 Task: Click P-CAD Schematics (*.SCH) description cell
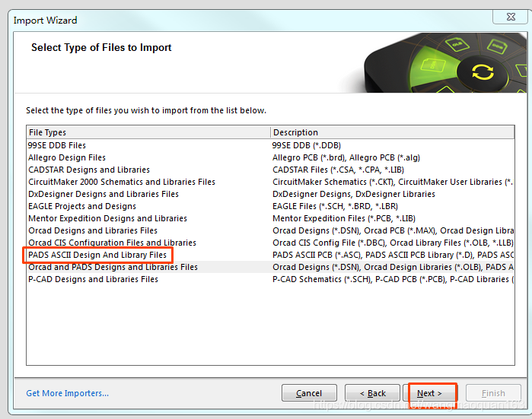393,279
